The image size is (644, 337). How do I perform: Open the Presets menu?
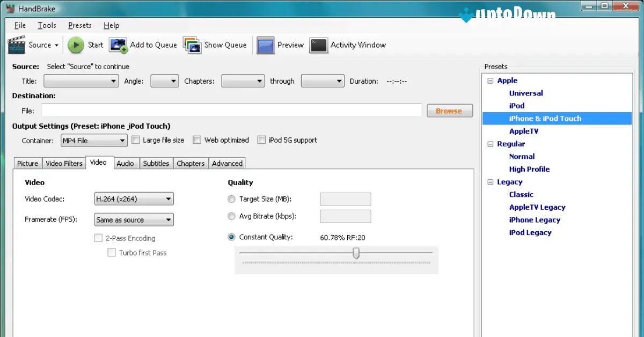pos(79,25)
